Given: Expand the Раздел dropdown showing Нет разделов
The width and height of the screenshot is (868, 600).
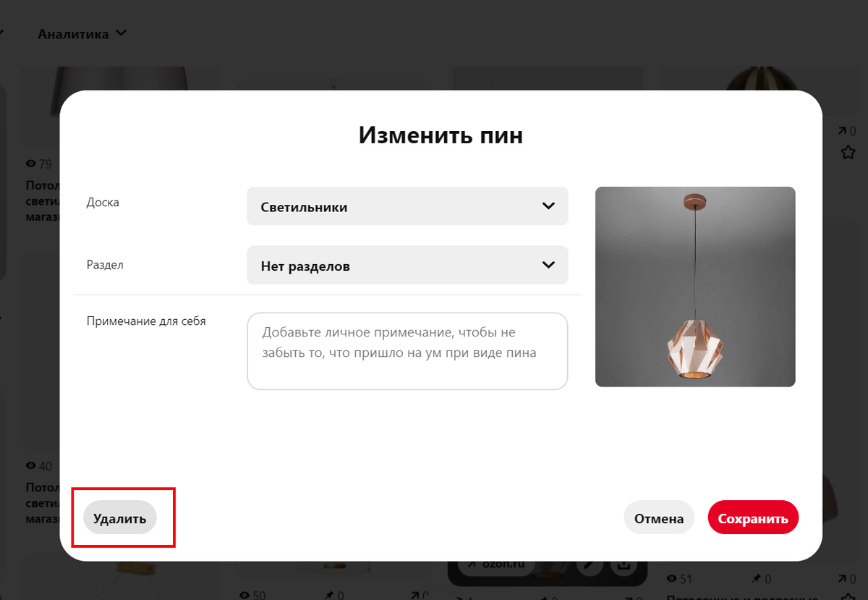Looking at the screenshot, I should pyautogui.click(x=407, y=266).
